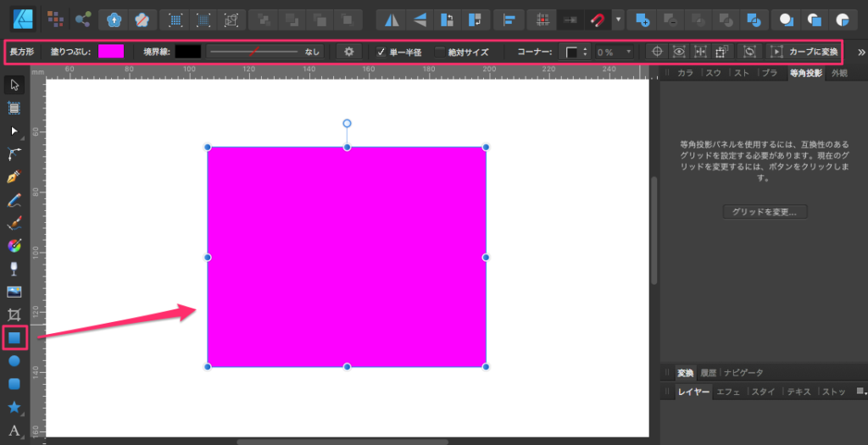Click the カーブに変換 button
Screen dimensions: 868x445
point(804,52)
